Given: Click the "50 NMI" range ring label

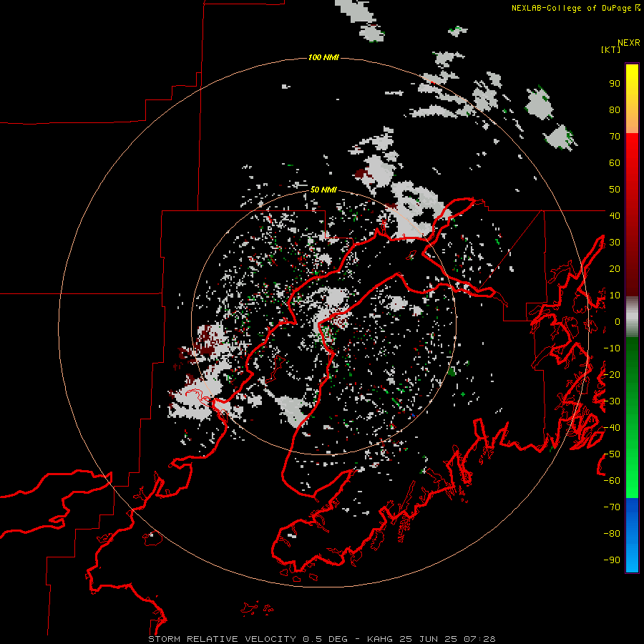Looking at the screenshot, I should (x=323, y=190).
